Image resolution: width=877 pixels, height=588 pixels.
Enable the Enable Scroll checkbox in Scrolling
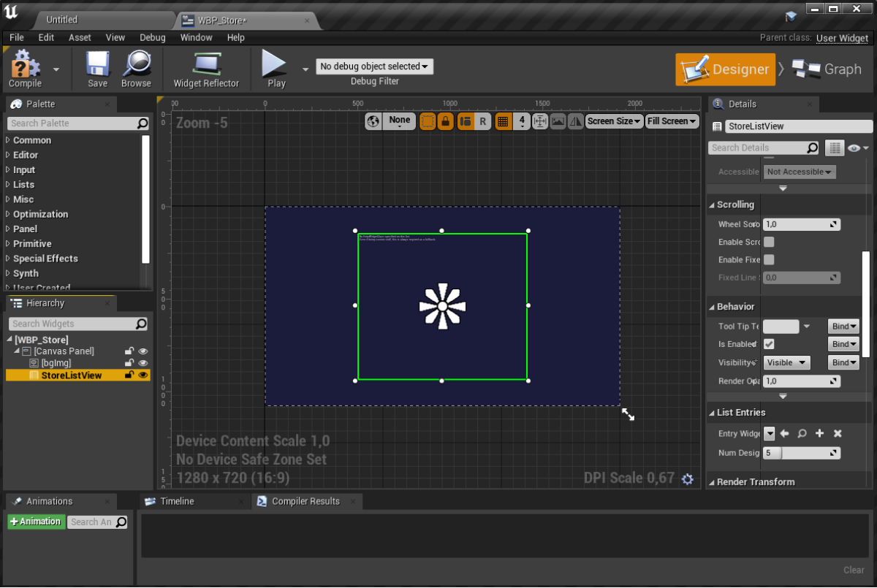pyautogui.click(x=769, y=242)
